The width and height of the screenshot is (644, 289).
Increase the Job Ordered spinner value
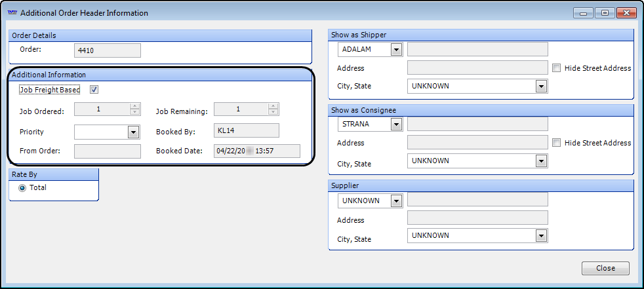pos(135,106)
